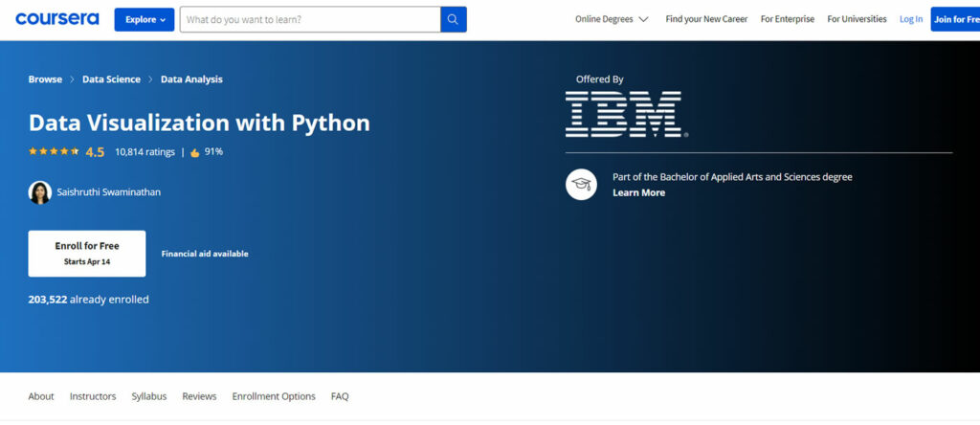Click the Coursera logo

click(x=56, y=19)
